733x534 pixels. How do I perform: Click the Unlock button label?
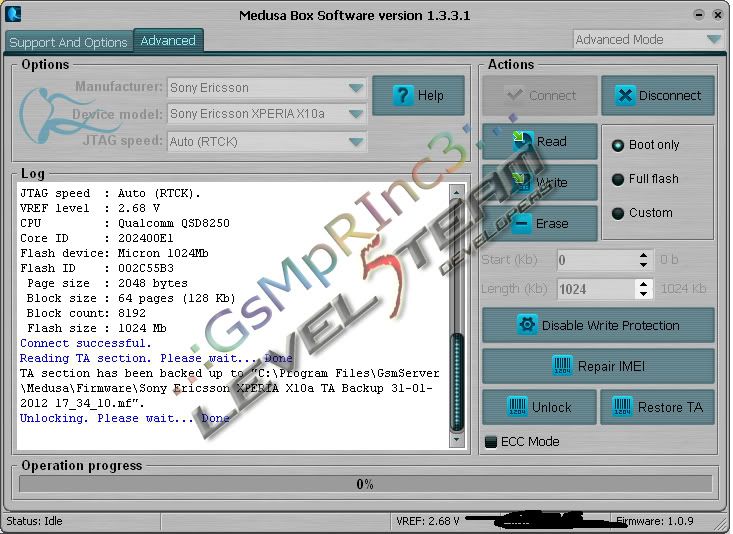point(552,407)
